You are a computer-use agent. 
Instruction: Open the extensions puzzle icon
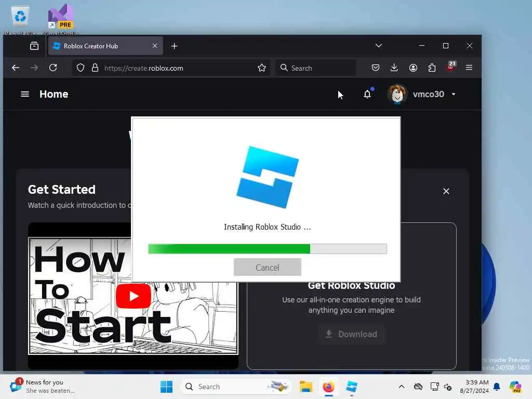(x=432, y=68)
